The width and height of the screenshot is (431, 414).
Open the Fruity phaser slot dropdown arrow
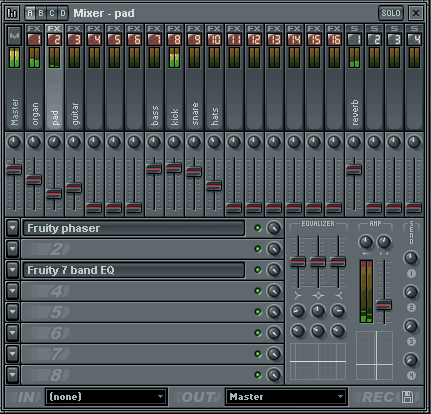point(13,228)
